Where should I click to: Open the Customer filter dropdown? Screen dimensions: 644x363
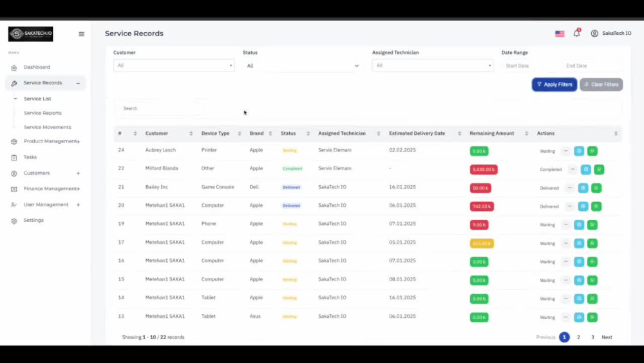174,66
